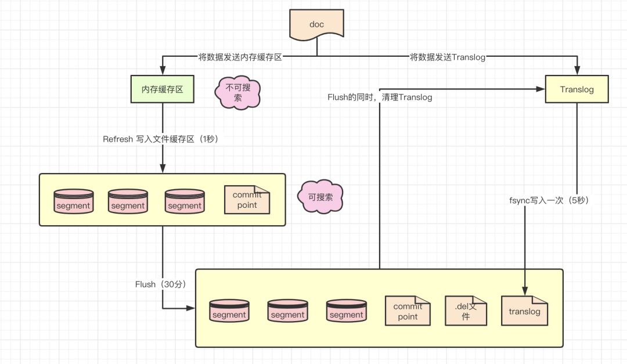Select the doc document shape
The height and width of the screenshot is (364, 627).
pyautogui.click(x=317, y=25)
